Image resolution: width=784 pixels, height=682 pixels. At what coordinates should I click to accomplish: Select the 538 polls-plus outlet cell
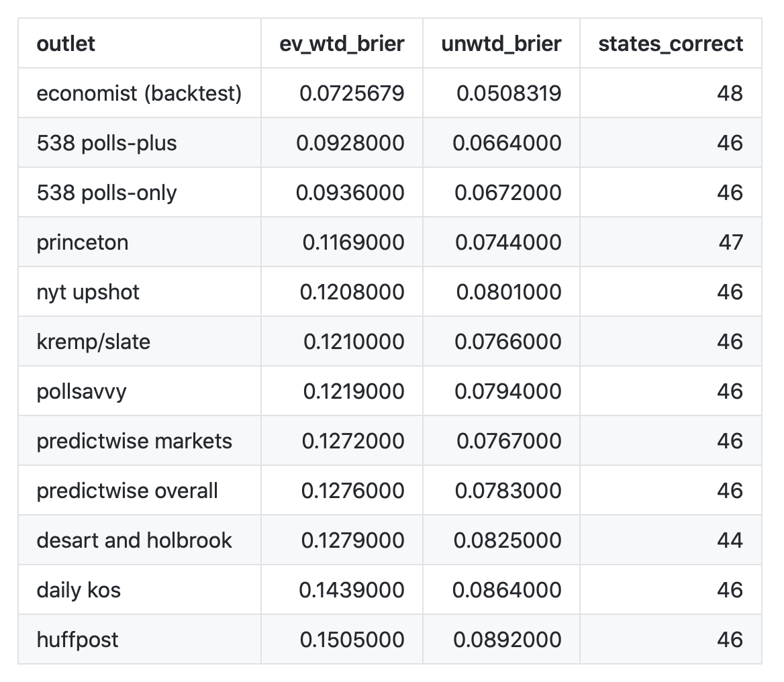107,143
